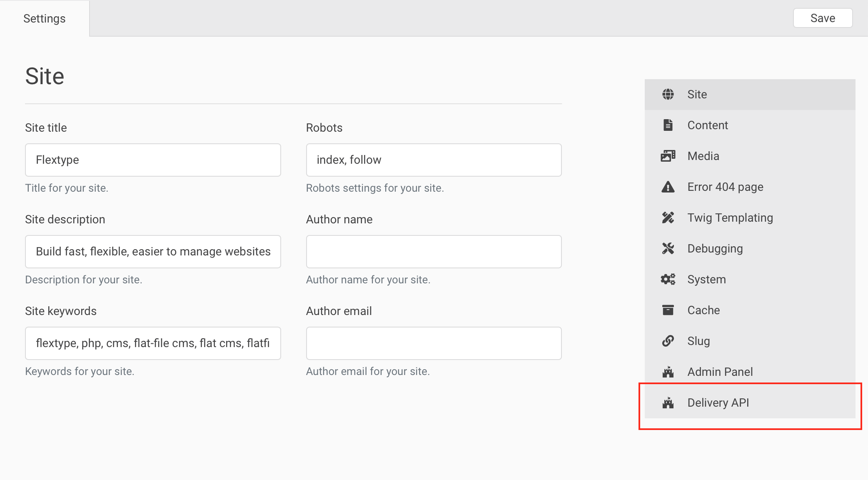This screenshot has height=480, width=868.
Task: Click the tools icon beside Debugging
Action: pos(668,248)
